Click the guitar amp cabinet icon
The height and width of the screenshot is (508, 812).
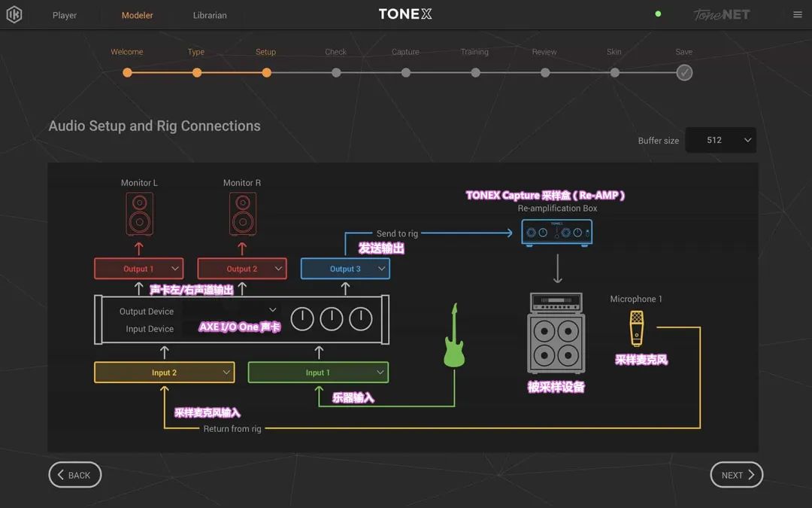click(x=556, y=333)
